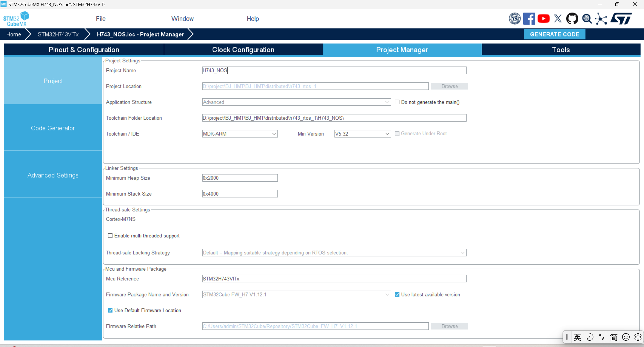Viewport: 644px width, 347px height.
Task: Open the 10 years anniversary badge icon
Action: coord(515,19)
